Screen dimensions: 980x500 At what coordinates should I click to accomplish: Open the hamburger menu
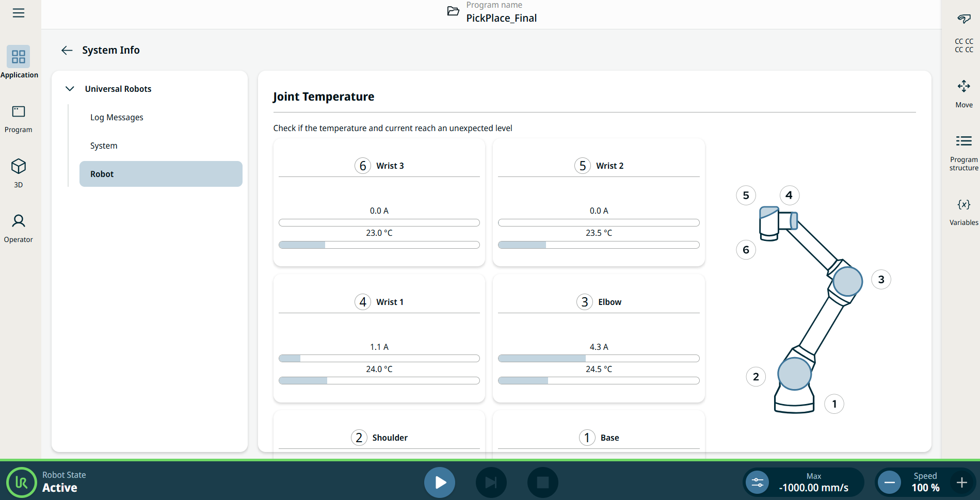(19, 13)
